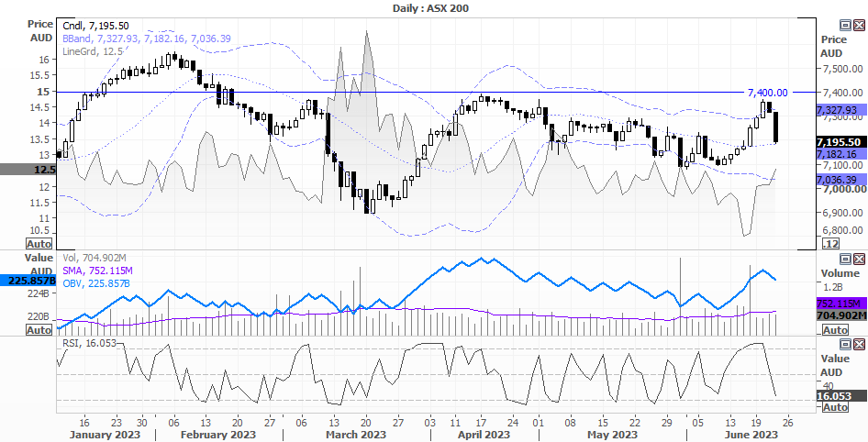This screenshot has width=868, height=442.
Task: Maximize the price chart panel
Action: tap(845, 25)
